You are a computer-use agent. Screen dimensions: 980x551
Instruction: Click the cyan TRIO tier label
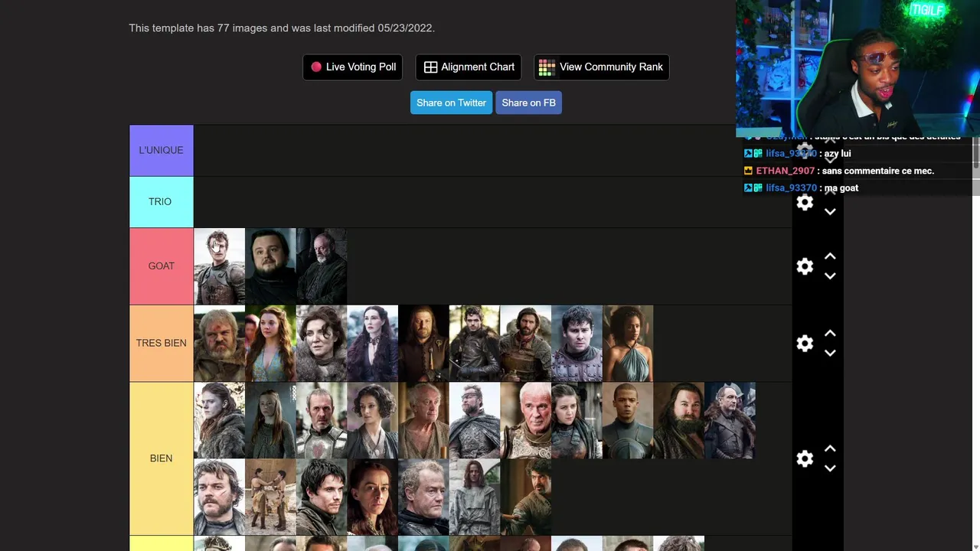[x=161, y=202]
